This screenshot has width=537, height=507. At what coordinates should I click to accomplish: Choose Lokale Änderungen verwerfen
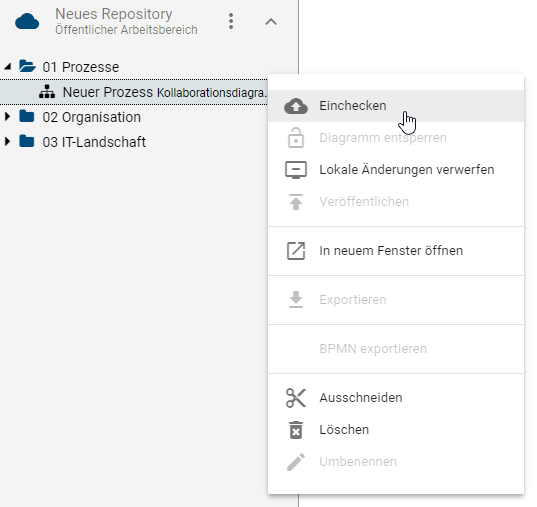(x=396, y=170)
